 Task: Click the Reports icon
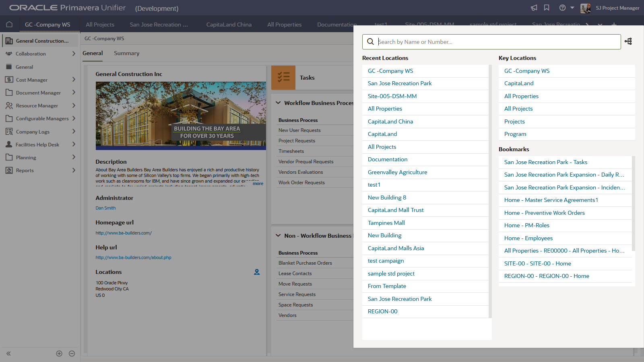tap(9, 170)
